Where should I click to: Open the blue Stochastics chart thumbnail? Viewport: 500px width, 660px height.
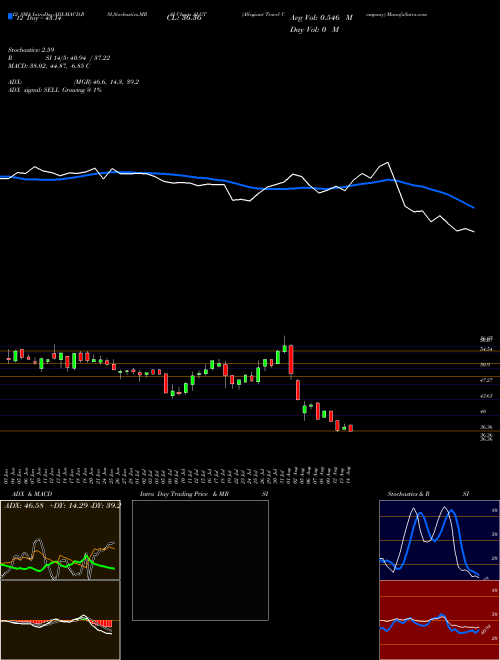click(439, 540)
